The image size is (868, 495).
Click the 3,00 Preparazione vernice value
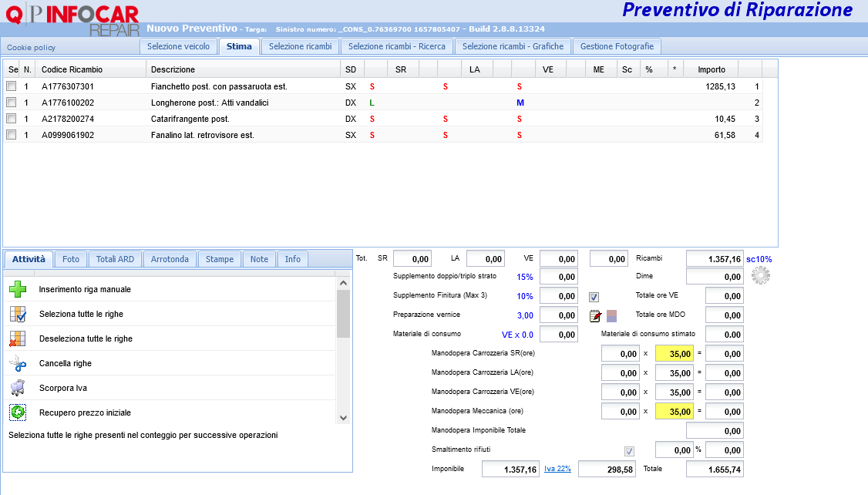525,315
